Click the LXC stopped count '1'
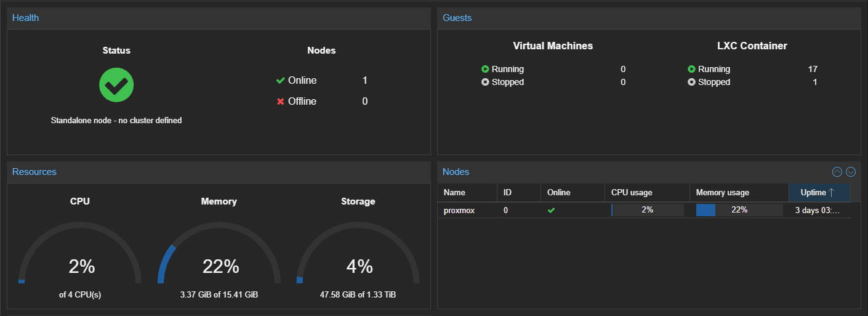This screenshot has height=316, width=868. click(815, 82)
